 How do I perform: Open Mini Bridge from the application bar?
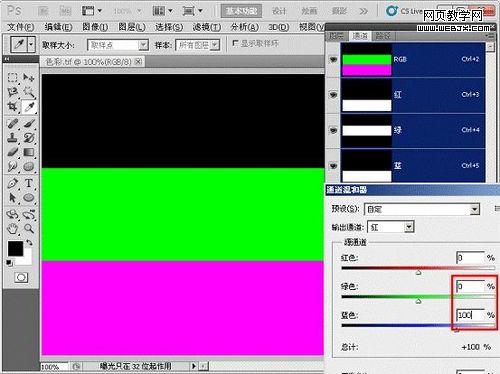[x=65, y=11]
